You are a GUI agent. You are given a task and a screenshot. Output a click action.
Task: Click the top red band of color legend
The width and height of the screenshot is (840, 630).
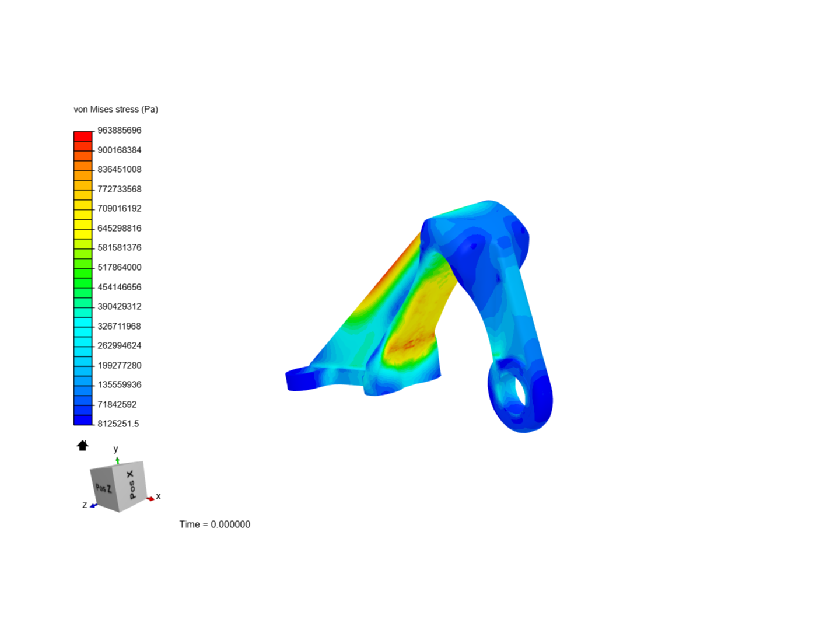click(x=83, y=136)
